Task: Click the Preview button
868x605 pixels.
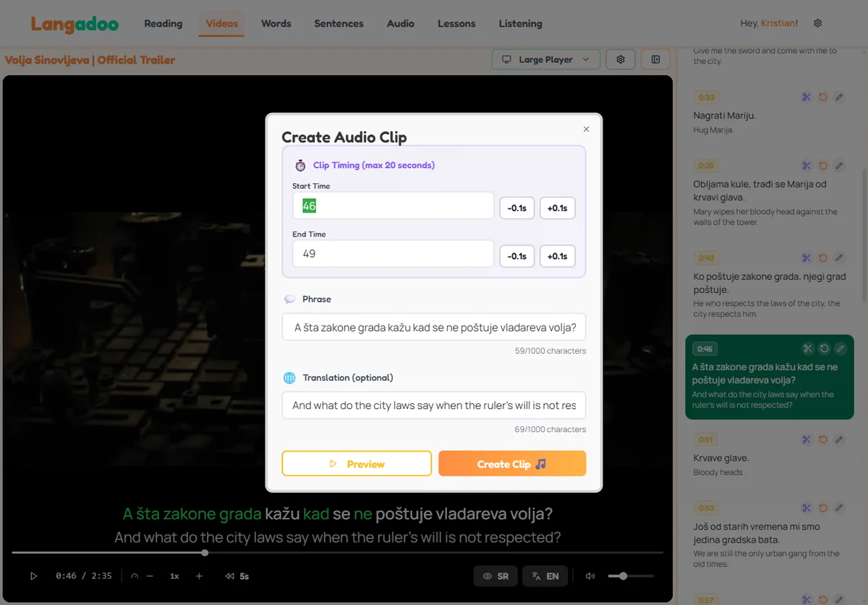Action: point(357,464)
